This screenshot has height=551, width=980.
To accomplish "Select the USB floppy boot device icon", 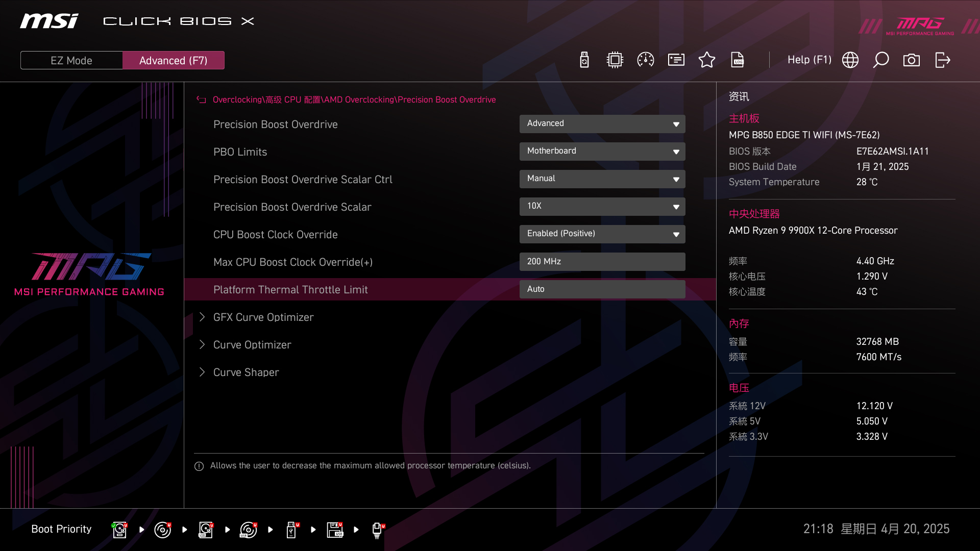I will 335,530.
